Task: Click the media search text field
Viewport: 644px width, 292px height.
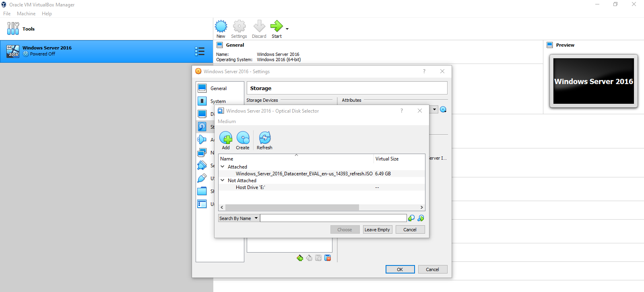Action: tap(333, 218)
